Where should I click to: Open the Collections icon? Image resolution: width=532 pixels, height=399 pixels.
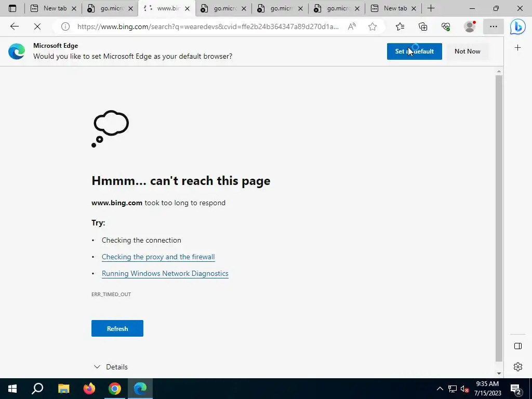point(423,26)
